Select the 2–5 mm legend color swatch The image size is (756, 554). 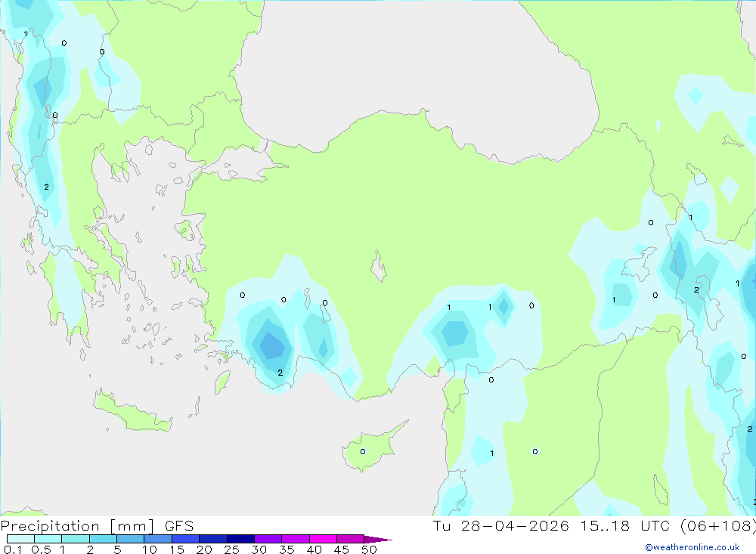(x=103, y=539)
